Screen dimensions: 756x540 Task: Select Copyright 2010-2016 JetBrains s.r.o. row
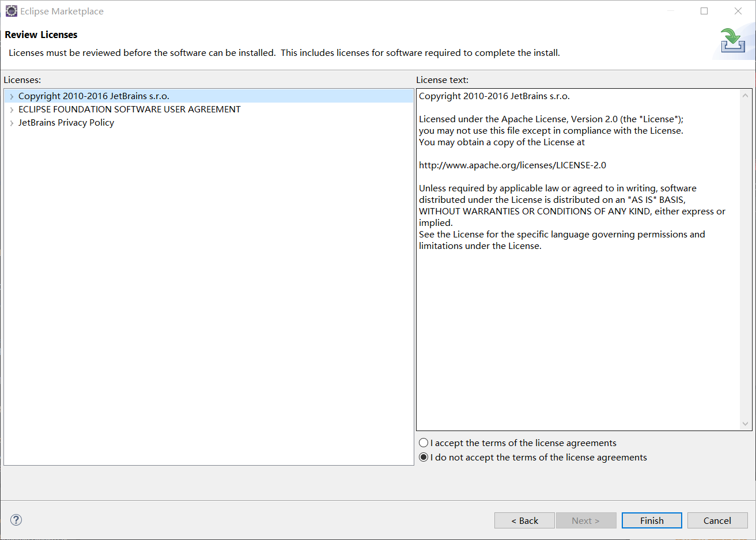209,96
